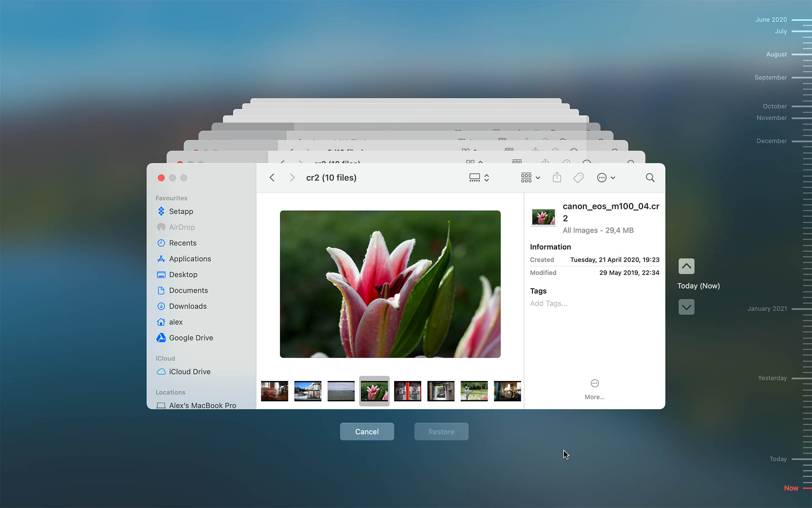The height and width of the screenshot is (508, 812).
Task: Click the navigate back arrow icon
Action: point(272,177)
